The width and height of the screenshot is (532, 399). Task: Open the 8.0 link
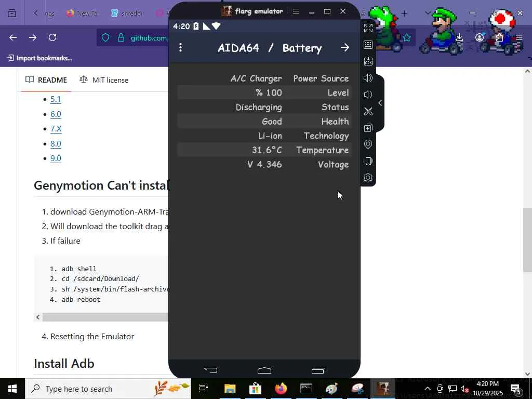click(56, 144)
